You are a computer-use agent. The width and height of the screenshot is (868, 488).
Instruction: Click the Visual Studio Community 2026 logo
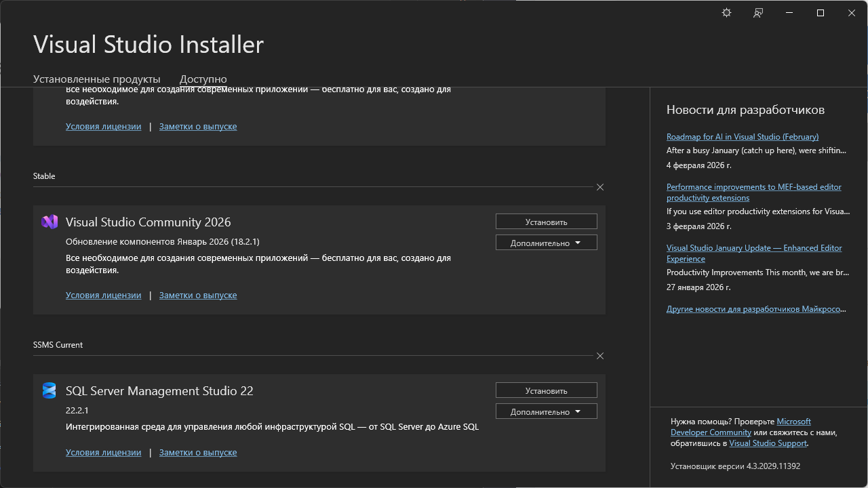(49, 222)
